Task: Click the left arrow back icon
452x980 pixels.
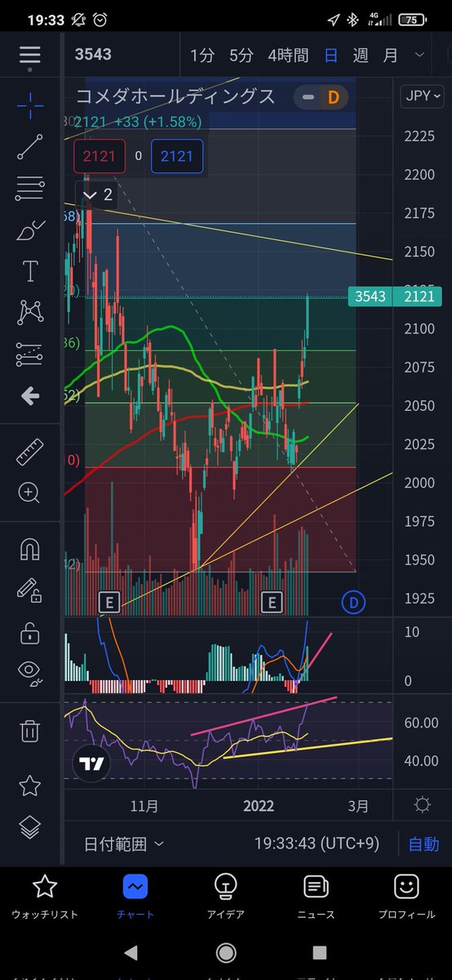Action: point(30,396)
